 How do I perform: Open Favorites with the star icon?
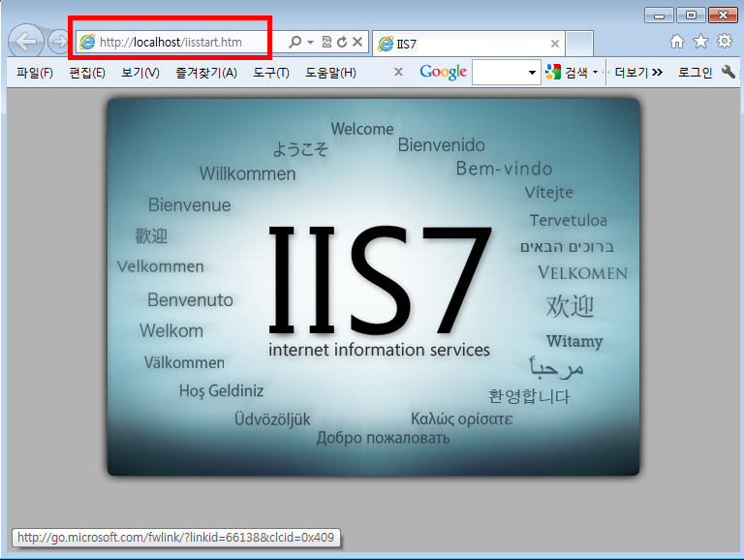(700, 42)
